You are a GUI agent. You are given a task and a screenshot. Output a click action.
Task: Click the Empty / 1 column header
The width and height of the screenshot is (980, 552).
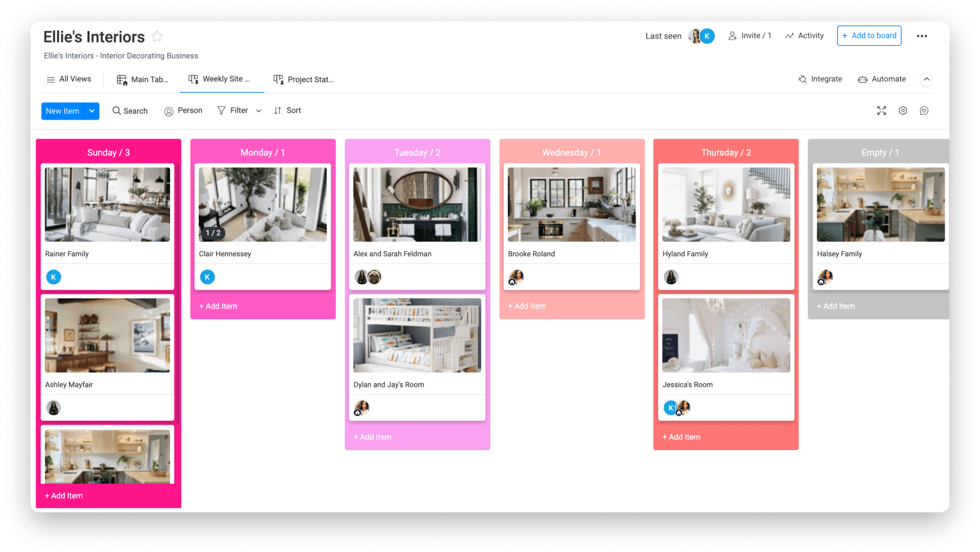tap(880, 152)
